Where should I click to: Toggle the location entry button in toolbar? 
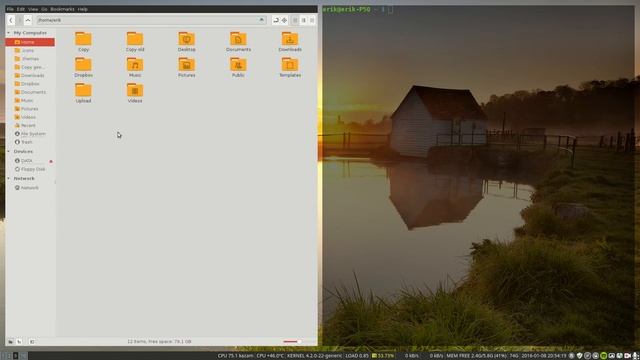(x=276, y=20)
